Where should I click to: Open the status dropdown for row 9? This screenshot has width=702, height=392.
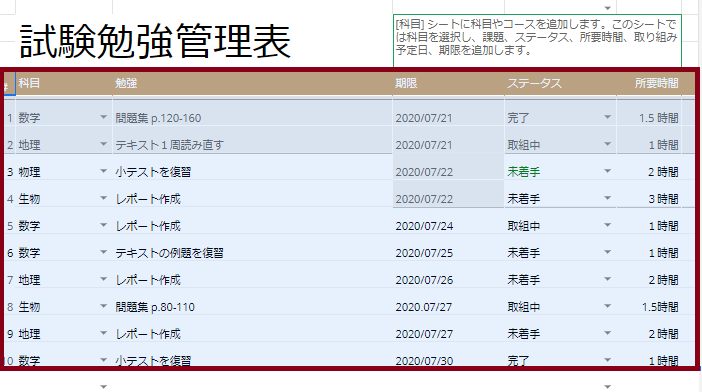608,333
